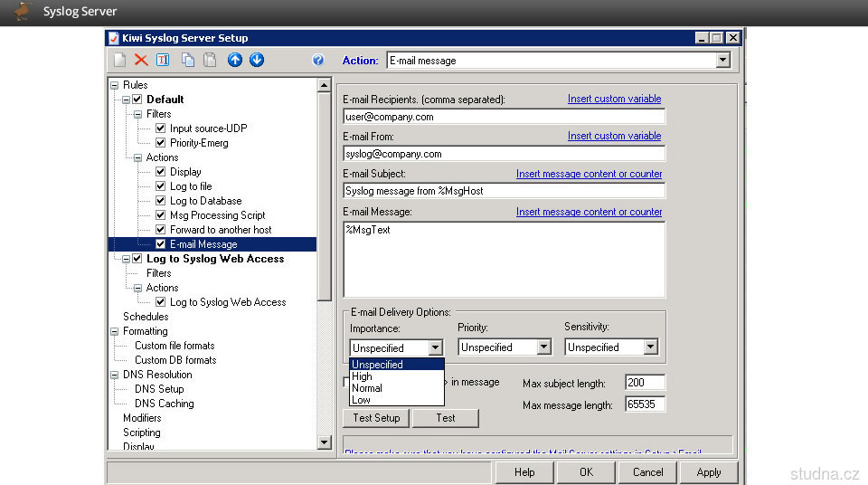The width and height of the screenshot is (868, 485).
Task: Click the Copy toolbar icon
Action: tap(188, 61)
